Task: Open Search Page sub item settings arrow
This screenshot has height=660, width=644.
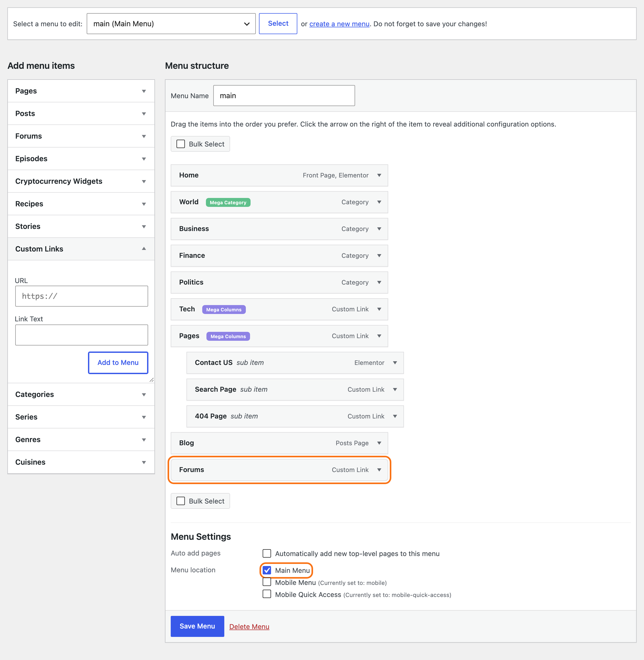Action: click(x=395, y=390)
